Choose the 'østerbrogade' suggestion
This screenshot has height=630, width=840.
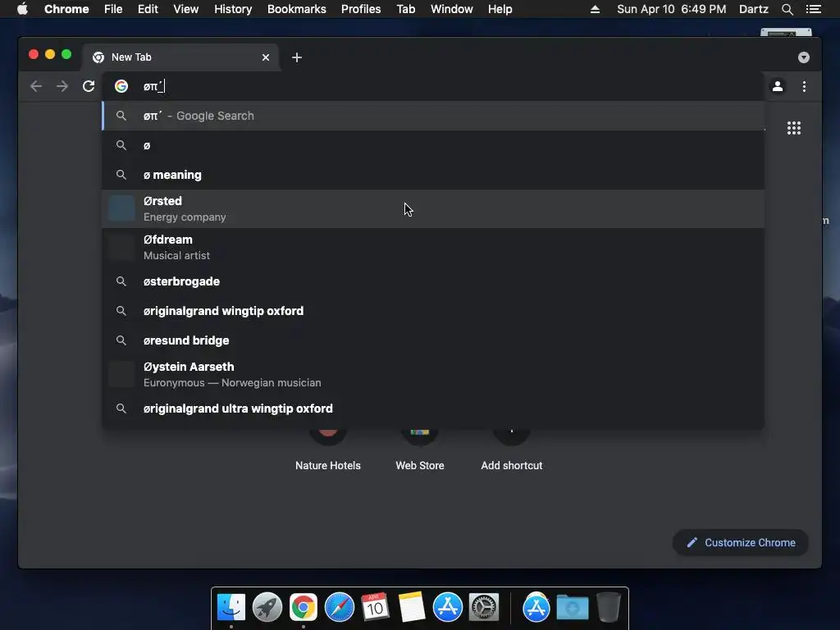433,281
